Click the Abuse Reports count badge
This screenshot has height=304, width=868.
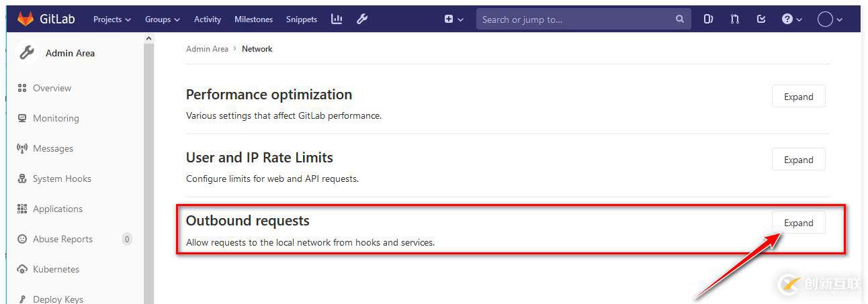coord(126,239)
